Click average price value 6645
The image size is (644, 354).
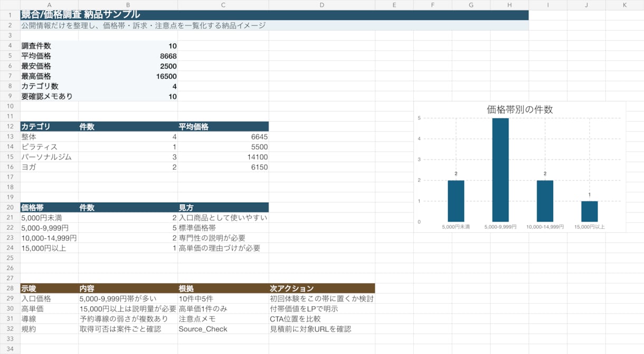tap(223, 137)
